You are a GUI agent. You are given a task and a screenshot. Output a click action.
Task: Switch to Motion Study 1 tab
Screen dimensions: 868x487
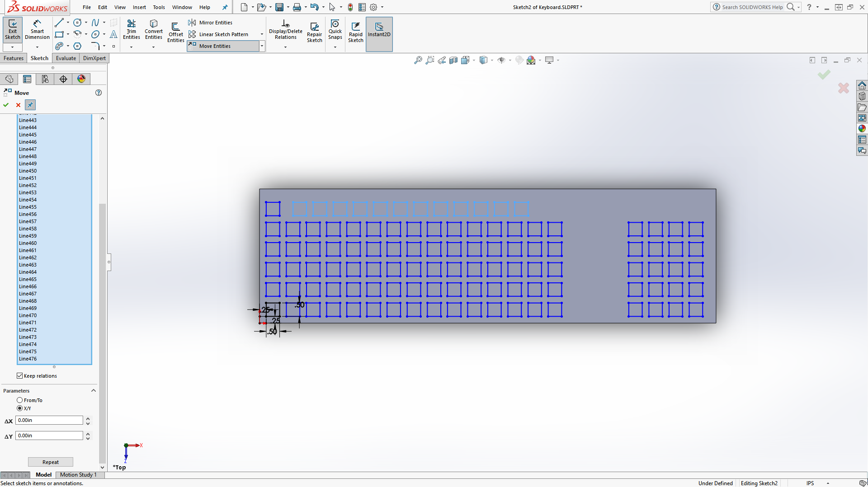78,475
